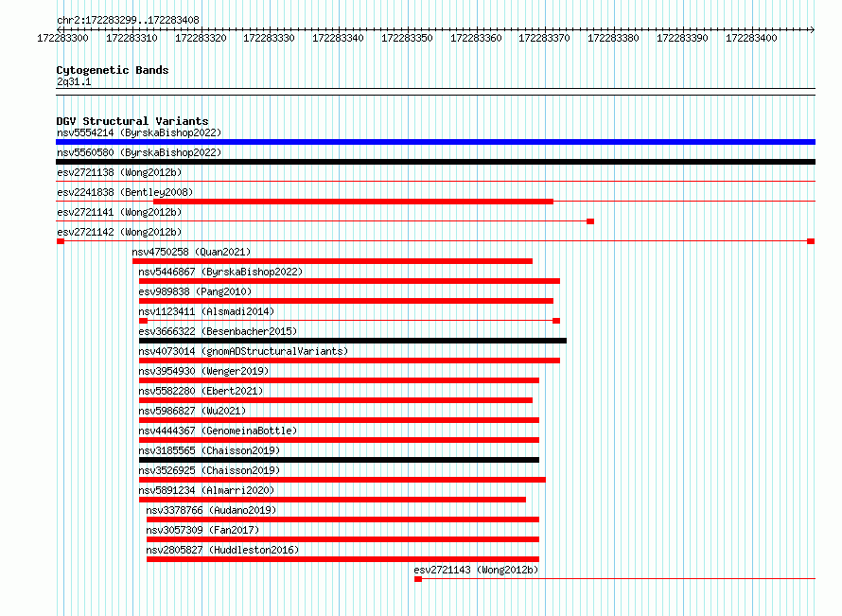
Task: Click the DGV Structural Variants track title
Action: [x=132, y=121]
